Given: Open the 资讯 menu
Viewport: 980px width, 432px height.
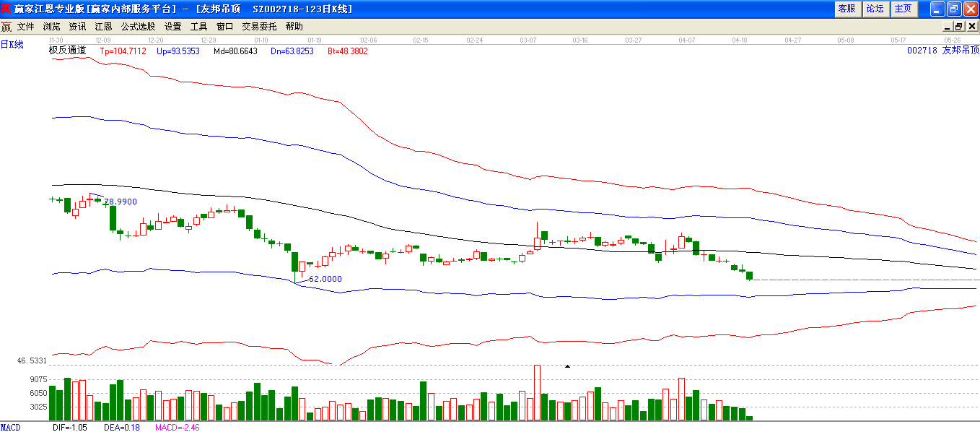Looking at the screenshot, I should click(x=77, y=27).
